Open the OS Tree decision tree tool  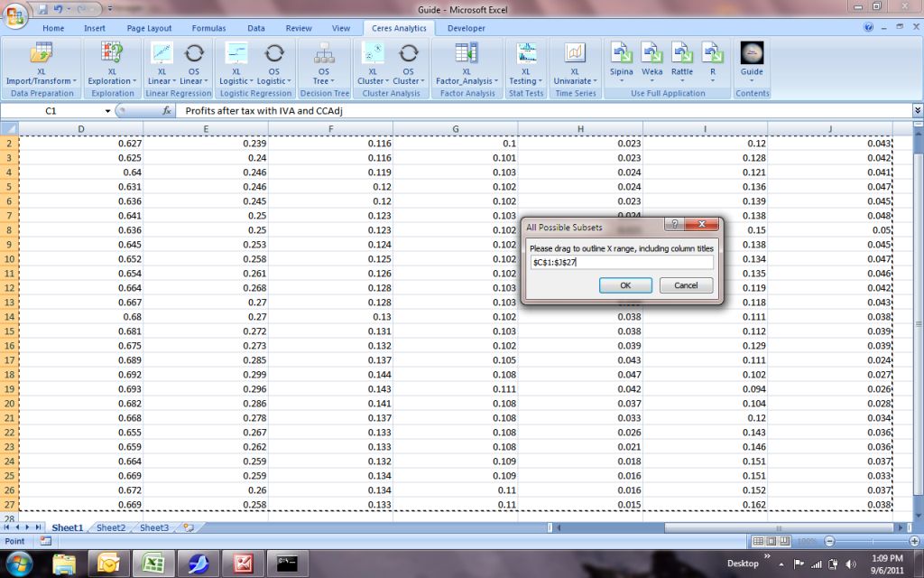tap(324, 64)
